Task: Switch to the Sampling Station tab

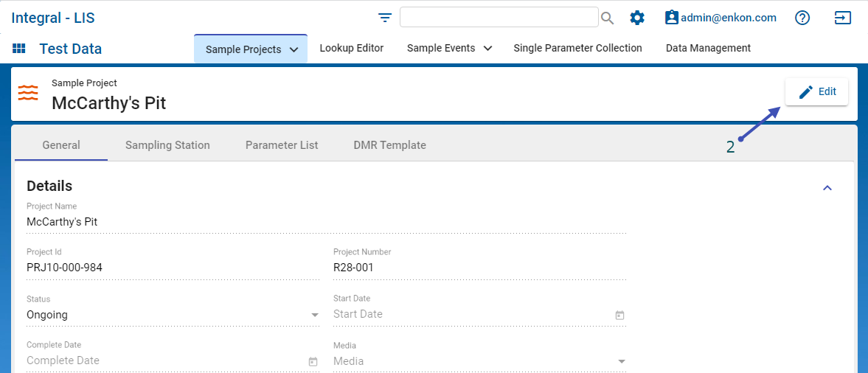Action: (x=167, y=145)
